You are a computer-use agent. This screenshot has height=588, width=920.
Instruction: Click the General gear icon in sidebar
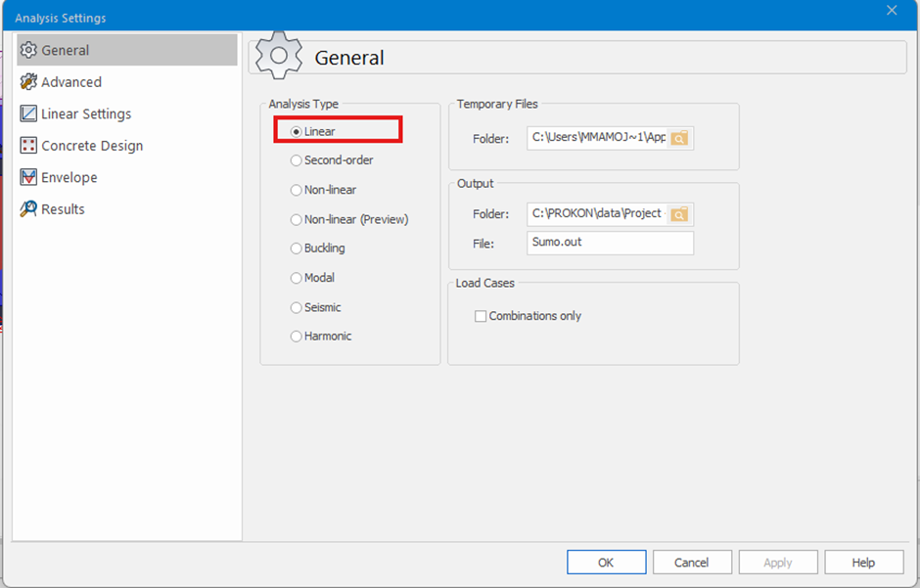(x=28, y=50)
